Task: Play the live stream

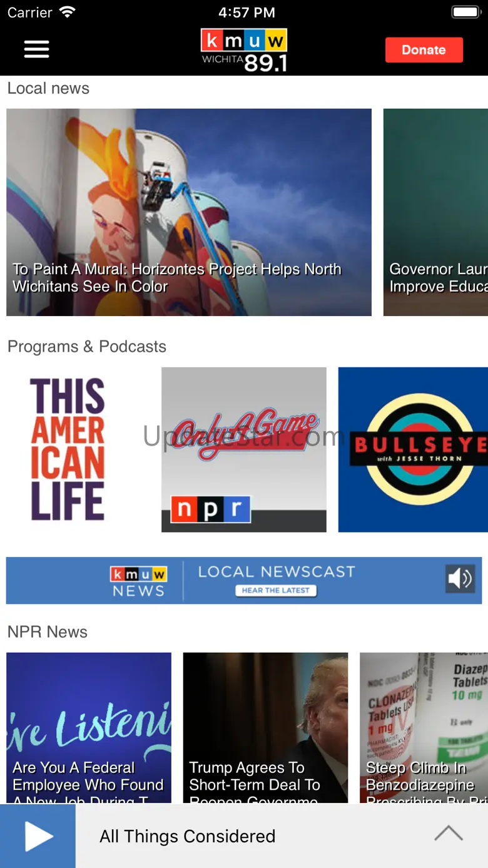Action: pyautogui.click(x=38, y=836)
